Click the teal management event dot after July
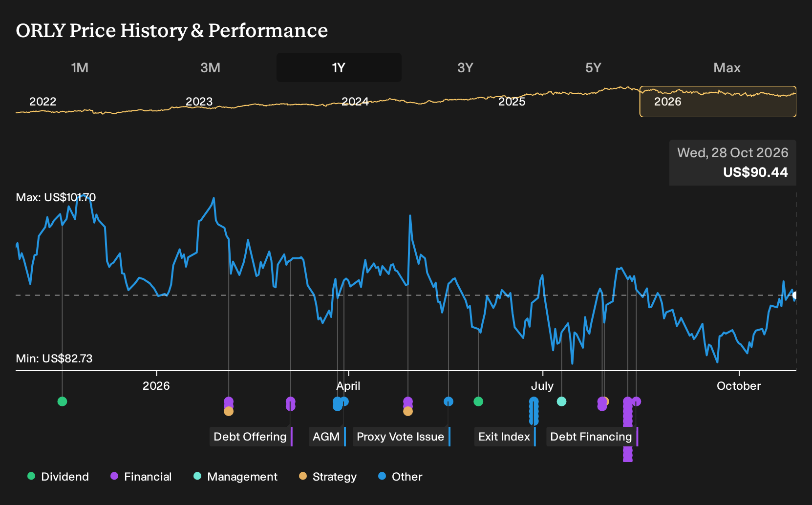 pyautogui.click(x=561, y=401)
